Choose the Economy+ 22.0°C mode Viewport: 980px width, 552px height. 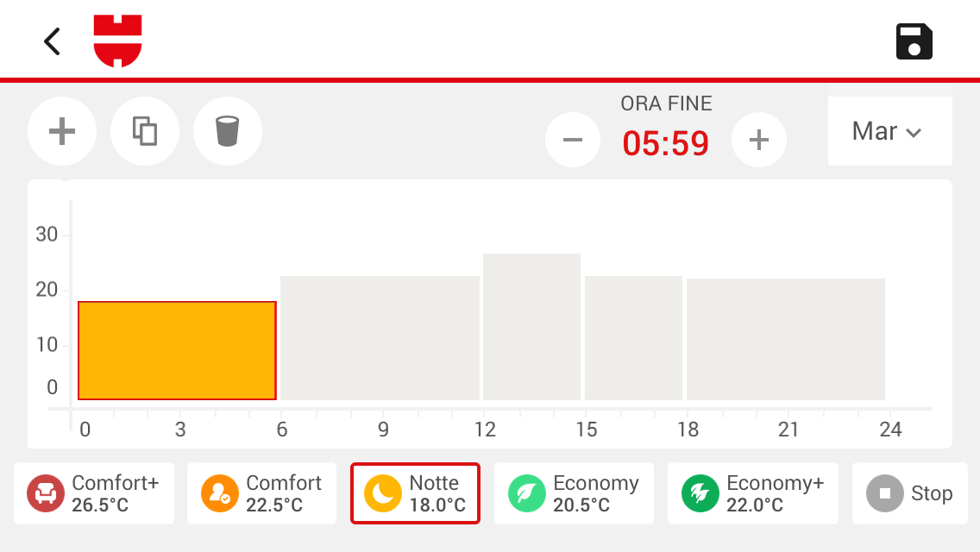(752, 493)
